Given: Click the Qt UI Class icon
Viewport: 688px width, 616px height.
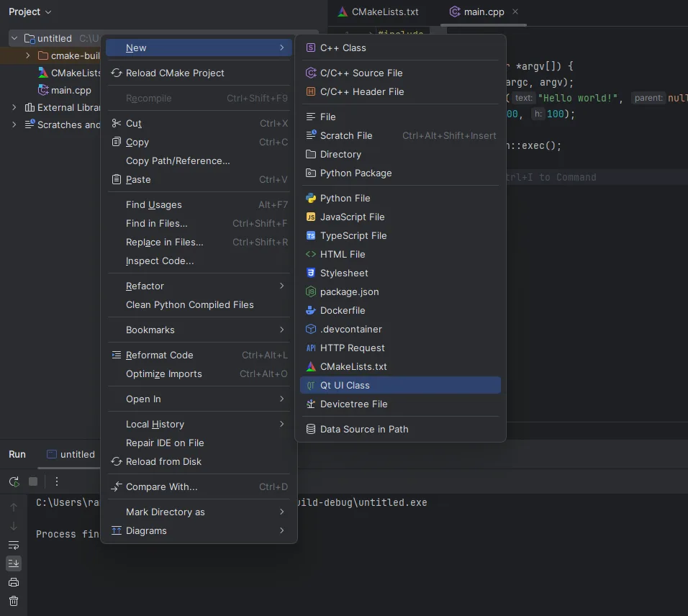Looking at the screenshot, I should pyautogui.click(x=311, y=385).
